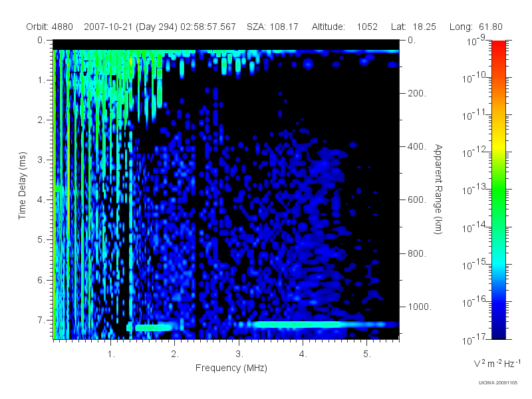The width and height of the screenshot is (532, 399).
Task: Click the apparent range tick label '200.'
Action: pos(417,93)
